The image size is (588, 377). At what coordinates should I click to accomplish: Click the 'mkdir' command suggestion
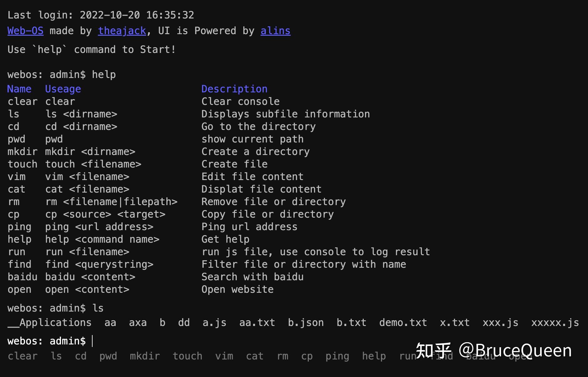click(x=145, y=356)
